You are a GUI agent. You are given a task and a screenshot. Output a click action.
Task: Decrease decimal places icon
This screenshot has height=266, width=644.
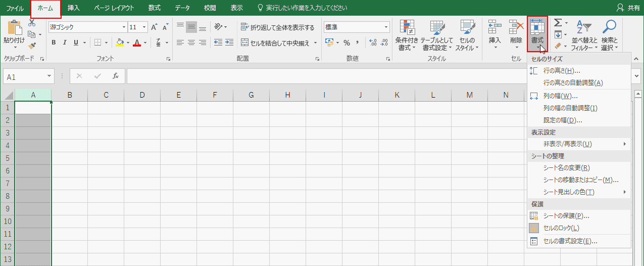pos(384,42)
